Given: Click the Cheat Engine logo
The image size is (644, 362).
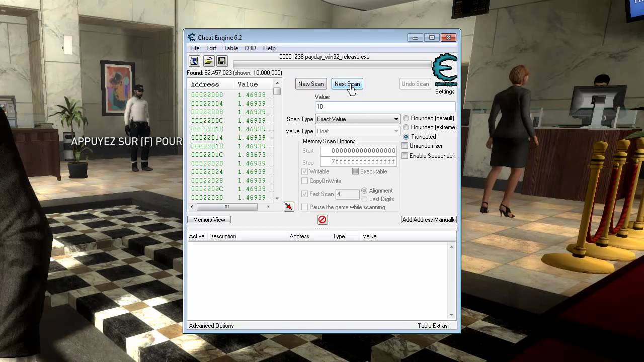Looking at the screenshot, I should [x=445, y=70].
